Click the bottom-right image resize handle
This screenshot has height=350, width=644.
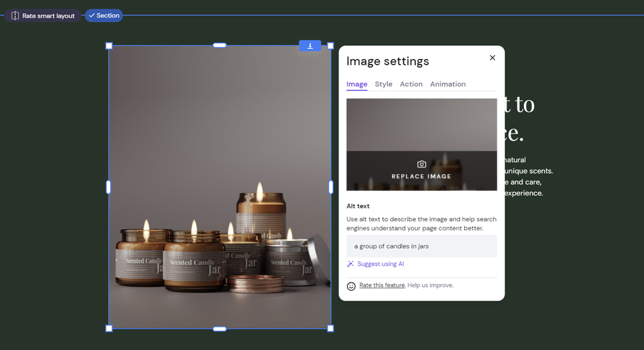pyautogui.click(x=331, y=328)
